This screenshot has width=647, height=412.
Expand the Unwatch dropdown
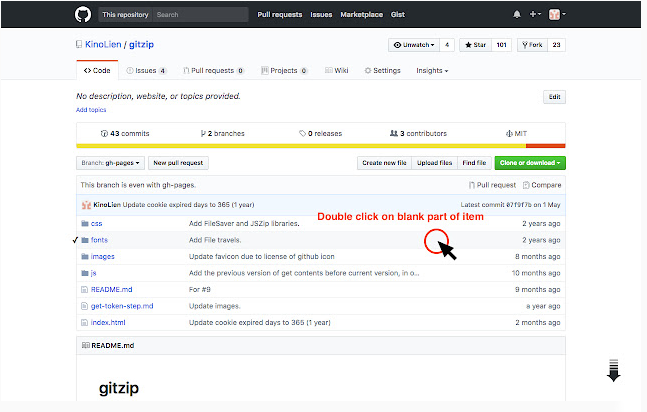(x=414, y=45)
